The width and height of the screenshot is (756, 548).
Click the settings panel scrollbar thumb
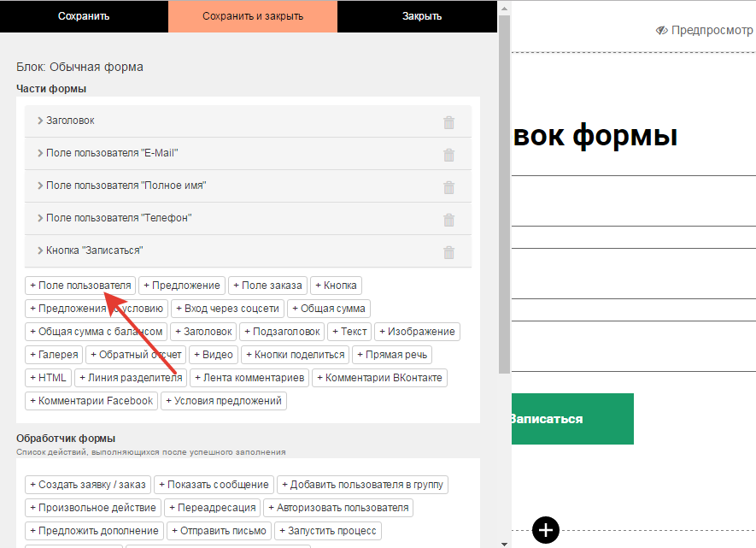[x=504, y=194]
